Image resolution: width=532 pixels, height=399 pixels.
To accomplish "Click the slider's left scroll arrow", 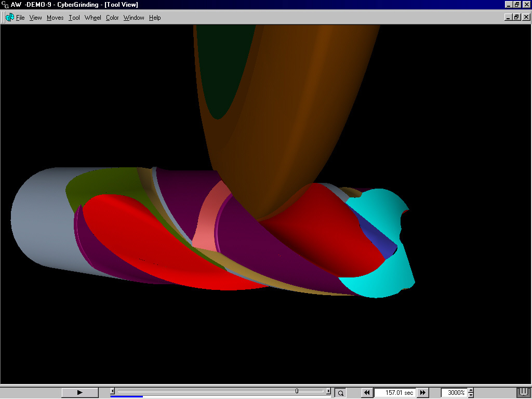I will click(x=113, y=391).
